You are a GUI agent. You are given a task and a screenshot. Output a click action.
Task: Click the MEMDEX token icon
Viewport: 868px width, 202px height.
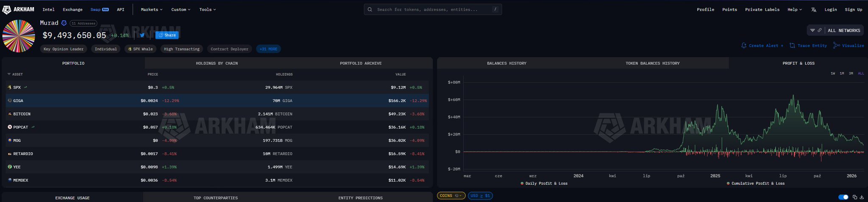(10, 180)
